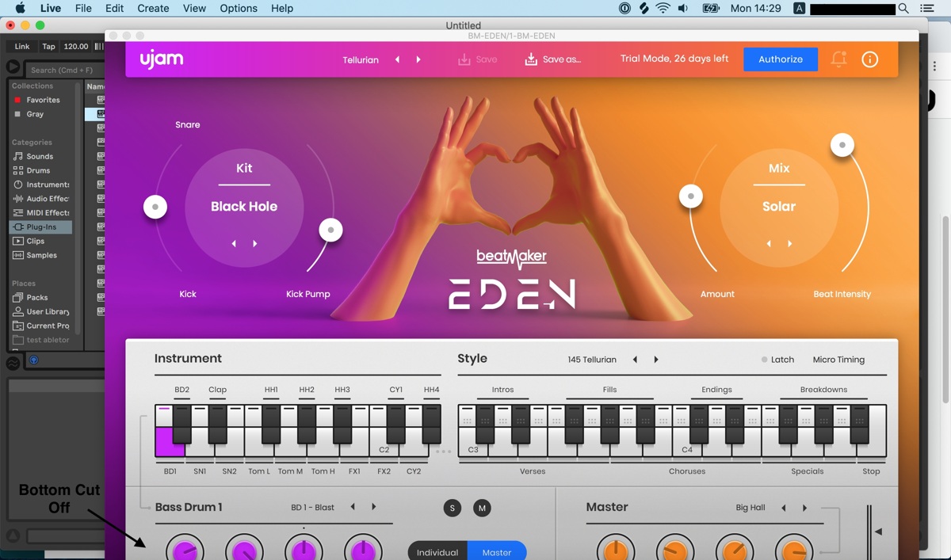Click Save as... text button
Screen dimensions: 951x560
point(562,59)
